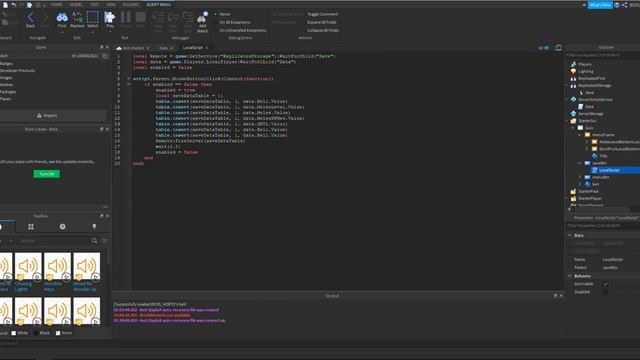640x360 pixels.
Task: Open Toolbox creations lightbulb tab
Action: click(94, 227)
